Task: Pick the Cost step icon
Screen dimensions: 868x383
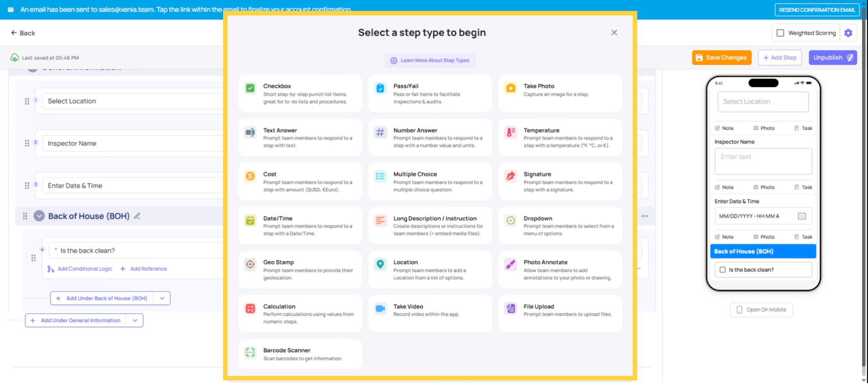Action: pyautogui.click(x=250, y=176)
